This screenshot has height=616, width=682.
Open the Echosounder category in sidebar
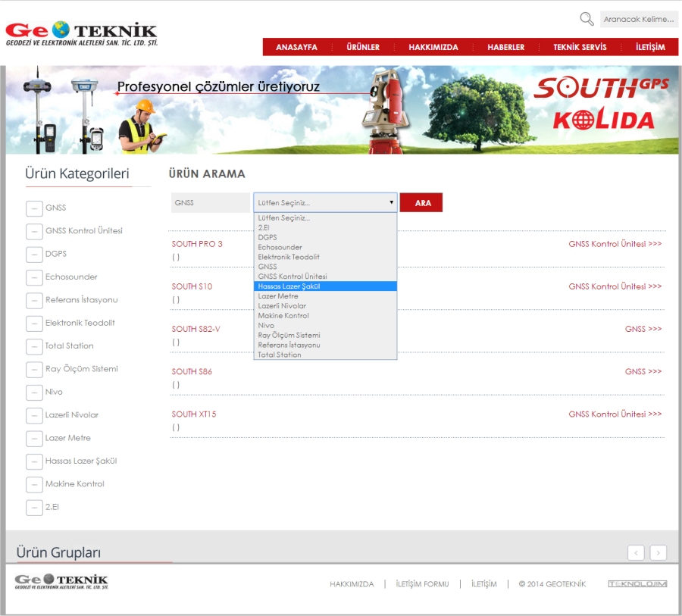[x=71, y=277]
